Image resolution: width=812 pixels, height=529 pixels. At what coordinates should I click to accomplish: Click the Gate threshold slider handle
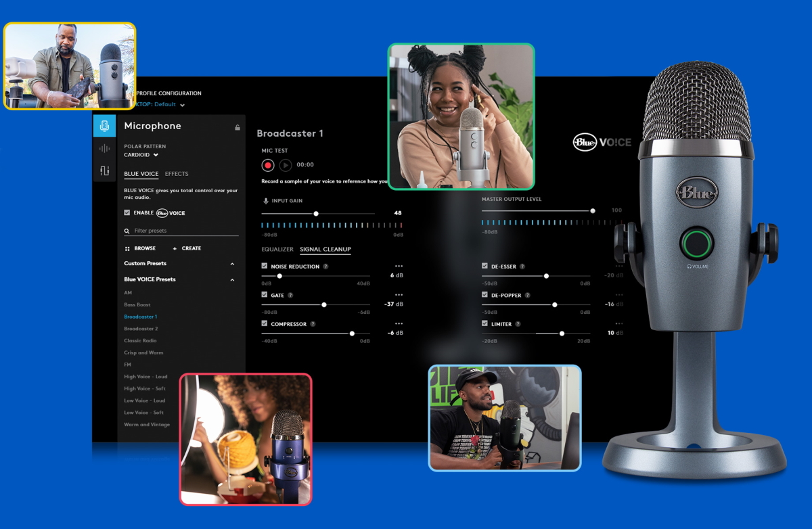pos(324,304)
